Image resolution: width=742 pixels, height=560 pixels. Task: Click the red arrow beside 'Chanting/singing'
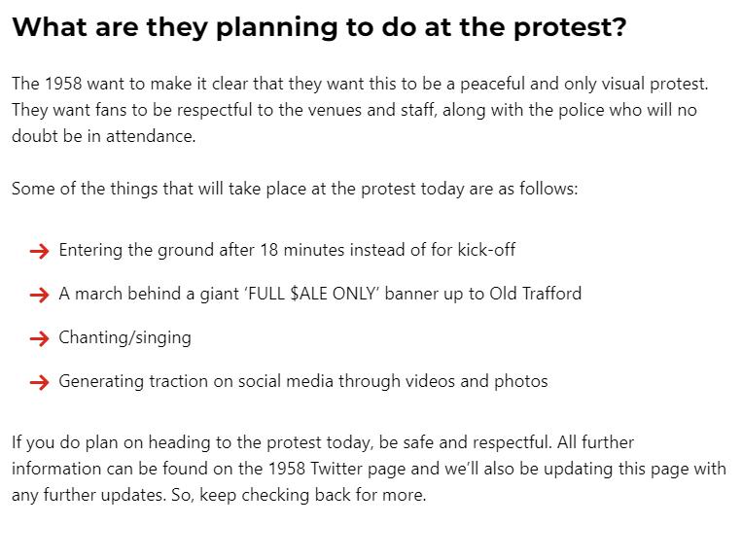(39, 338)
